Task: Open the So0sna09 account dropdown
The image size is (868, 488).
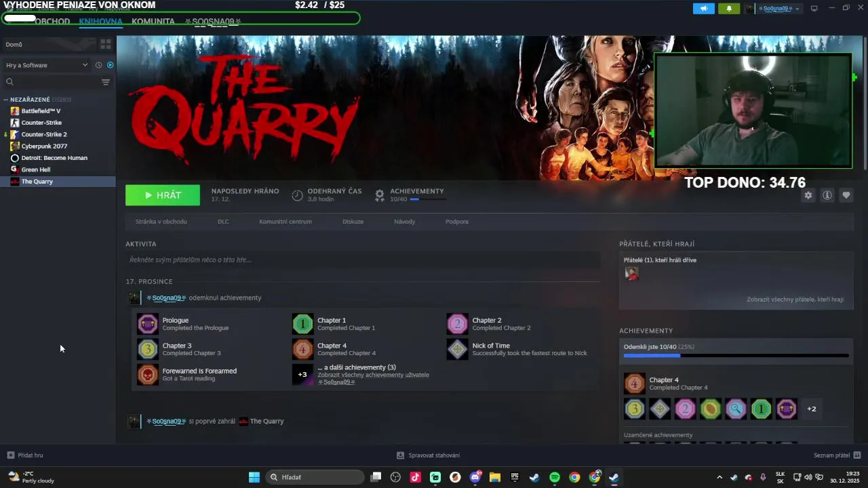Action: pos(778,9)
